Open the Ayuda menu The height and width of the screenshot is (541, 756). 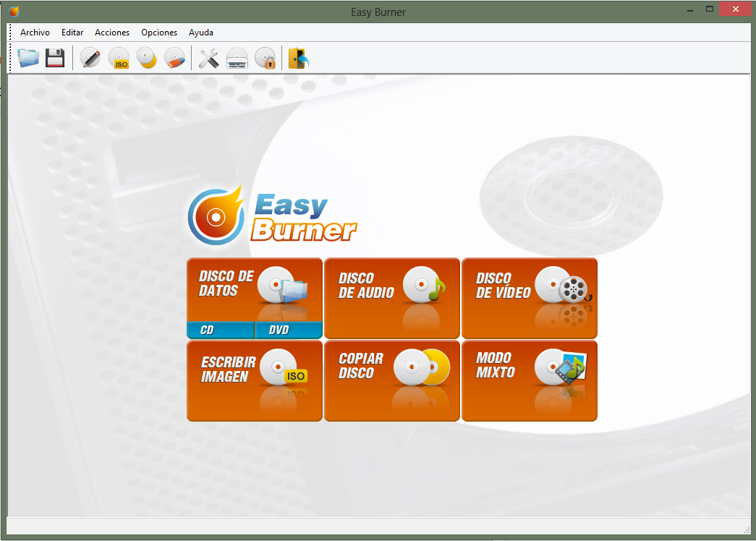(x=201, y=33)
